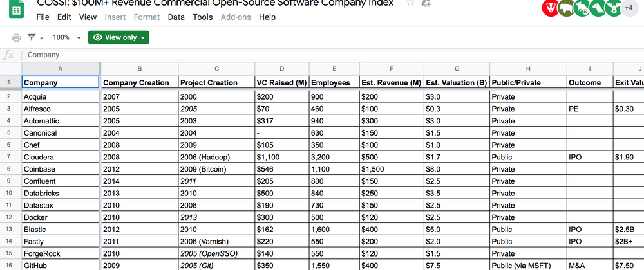The height and width of the screenshot is (270, 644).
Task: Open the View menu
Action: 88,17
